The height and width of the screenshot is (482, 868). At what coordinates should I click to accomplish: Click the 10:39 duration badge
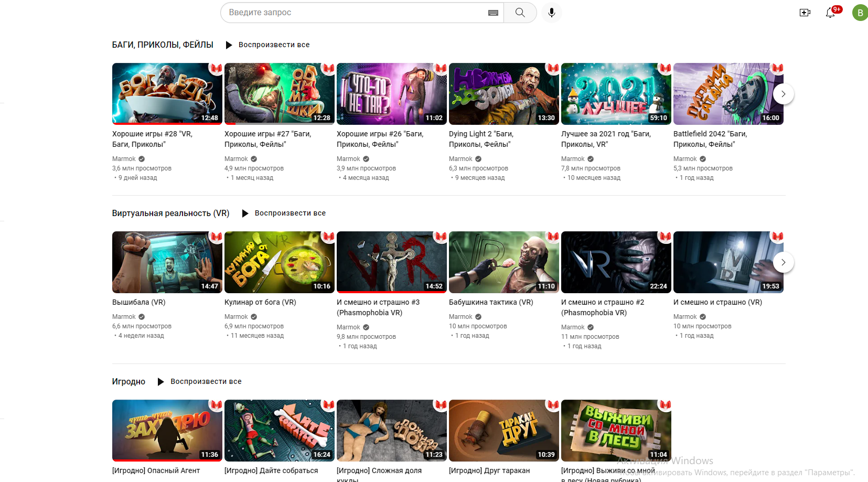(x=546, y=455)
